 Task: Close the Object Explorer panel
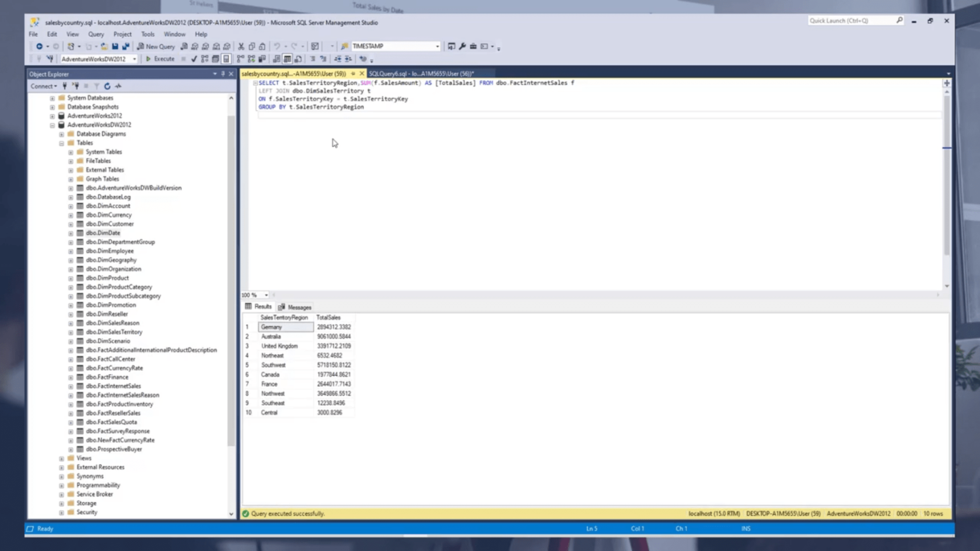(231, 74)
